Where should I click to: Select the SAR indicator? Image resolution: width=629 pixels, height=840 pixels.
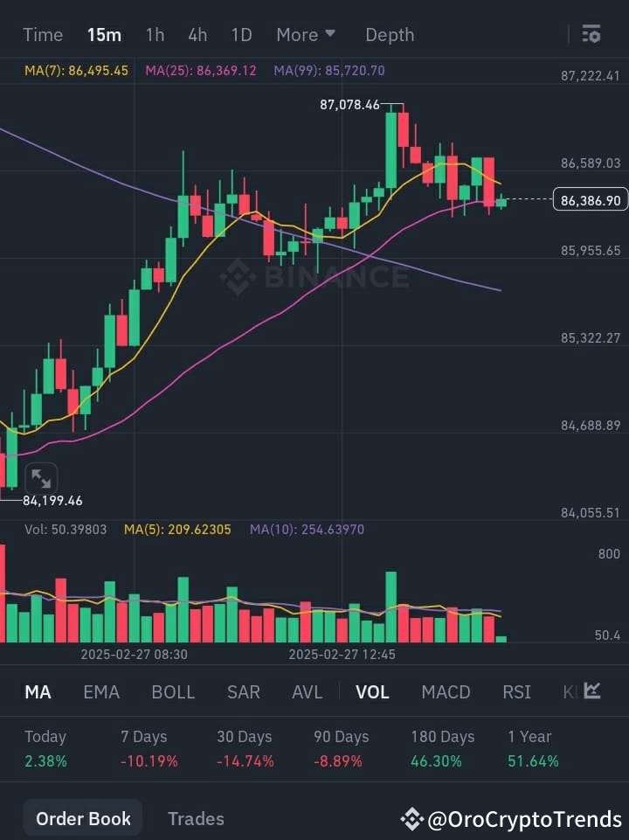pos(243,691)
